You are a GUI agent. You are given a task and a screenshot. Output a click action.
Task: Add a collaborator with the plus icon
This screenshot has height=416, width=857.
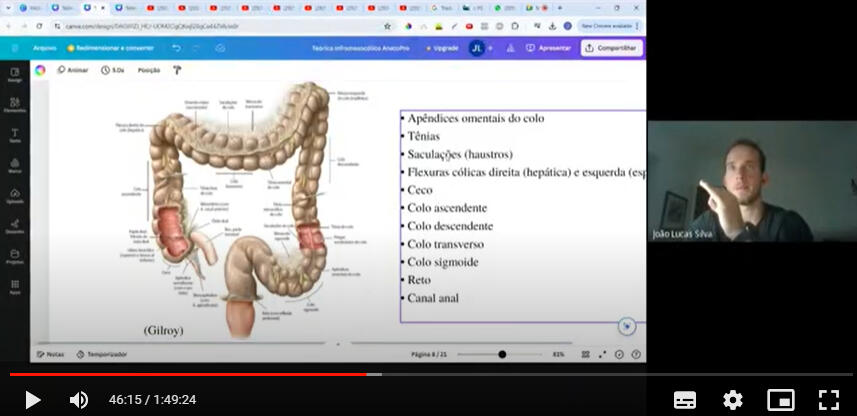[490, 48]
